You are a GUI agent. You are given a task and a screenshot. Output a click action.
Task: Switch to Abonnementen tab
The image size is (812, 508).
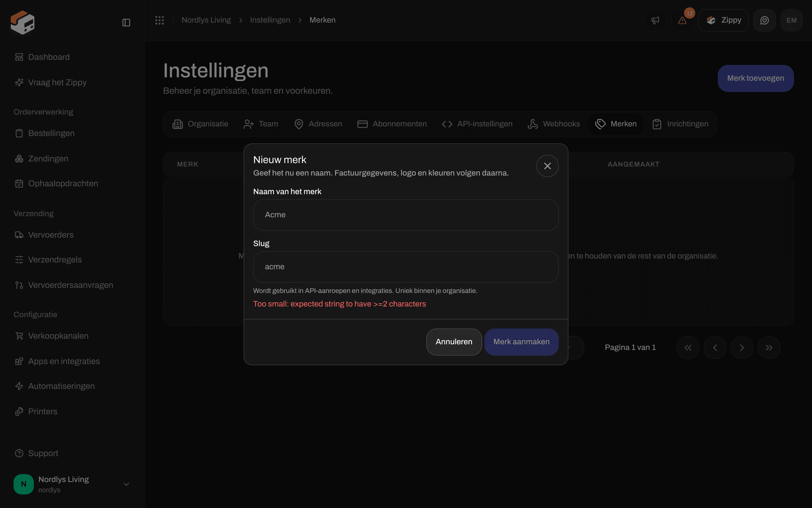tap(392, 124)
